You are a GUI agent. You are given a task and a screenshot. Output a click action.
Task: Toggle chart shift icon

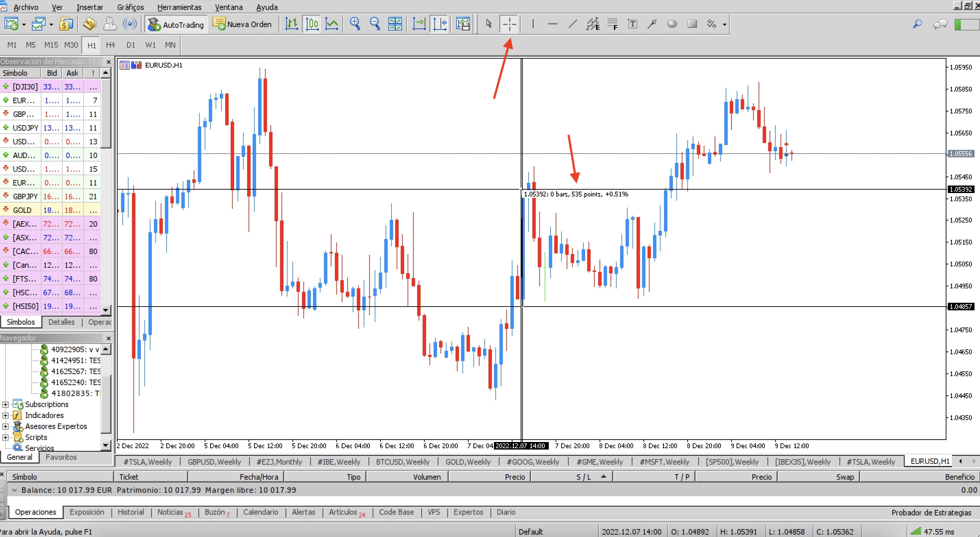tap(439, 24)
